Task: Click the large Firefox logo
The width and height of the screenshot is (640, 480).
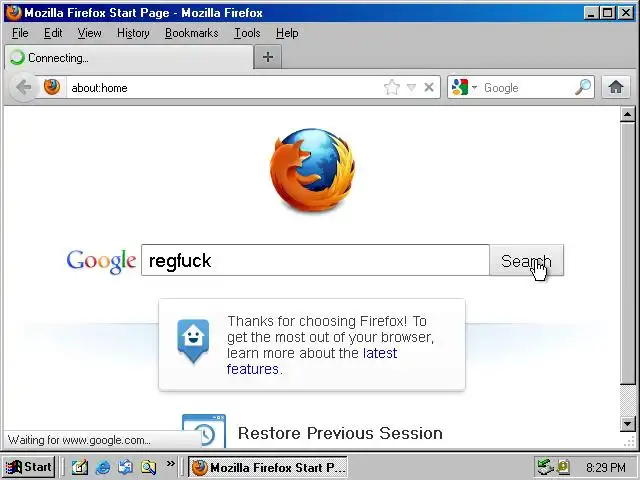Action: coord(312,170)
